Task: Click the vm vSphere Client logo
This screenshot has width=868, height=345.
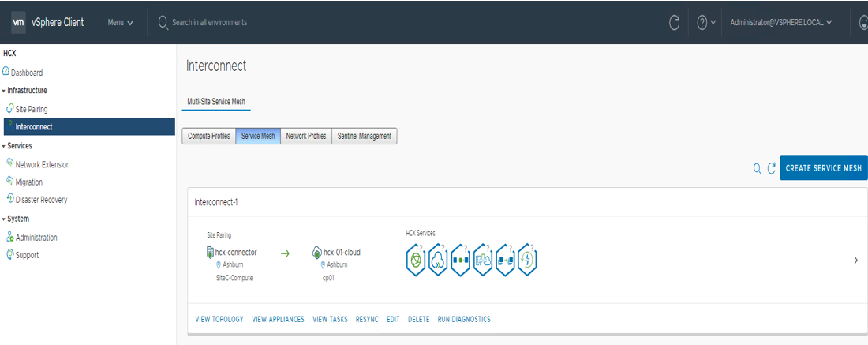Action: [47, 23]
